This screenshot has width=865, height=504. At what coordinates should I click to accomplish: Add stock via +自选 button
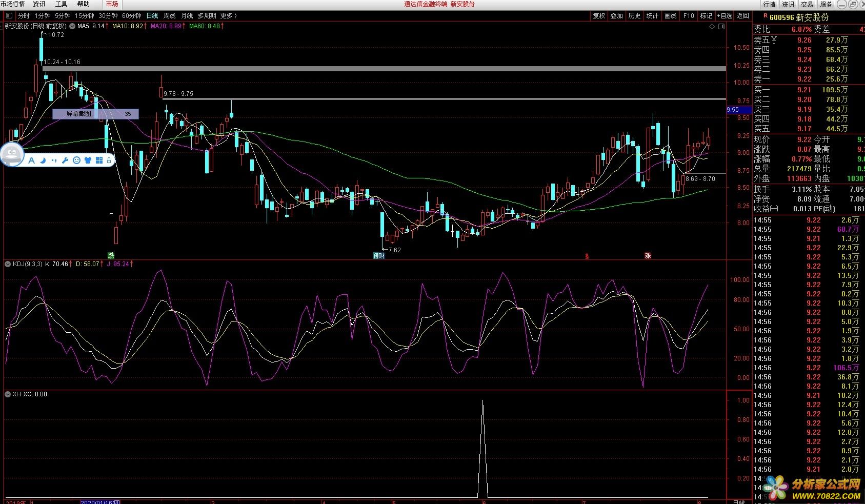pyautogui.click(x=725, y=16)
